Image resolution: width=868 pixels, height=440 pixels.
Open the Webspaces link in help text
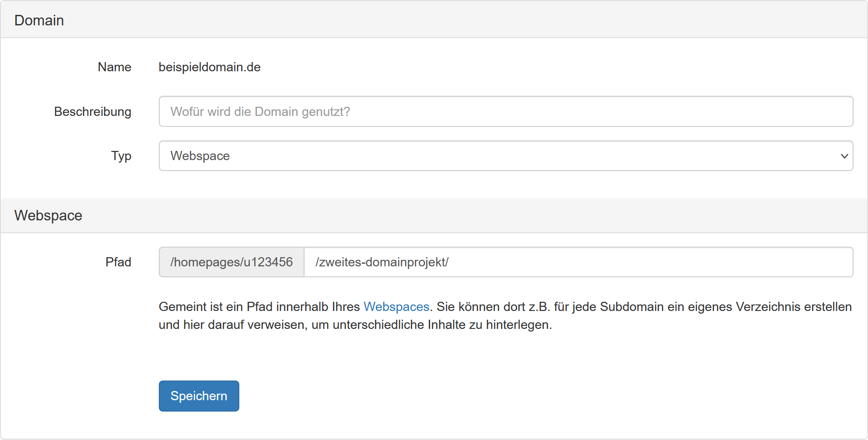[396, 307]
